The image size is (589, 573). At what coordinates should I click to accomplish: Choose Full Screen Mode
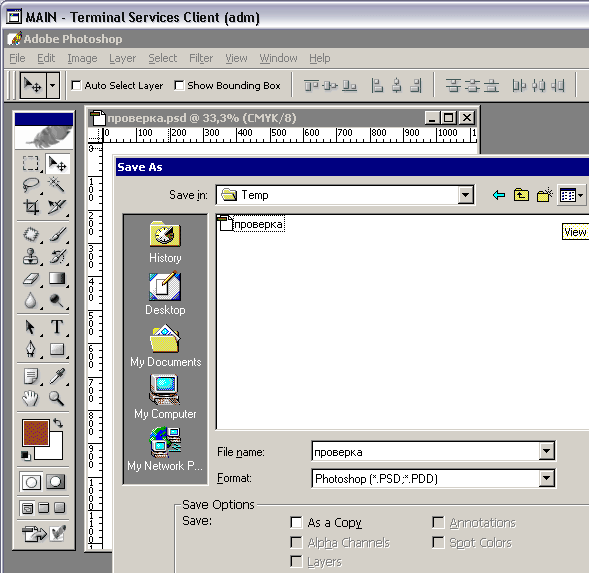[x=59, y=508]
